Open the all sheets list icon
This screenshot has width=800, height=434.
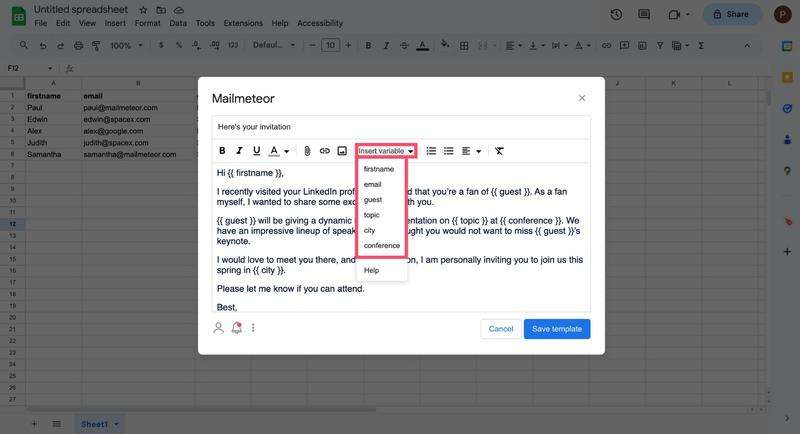pos(56,424)
